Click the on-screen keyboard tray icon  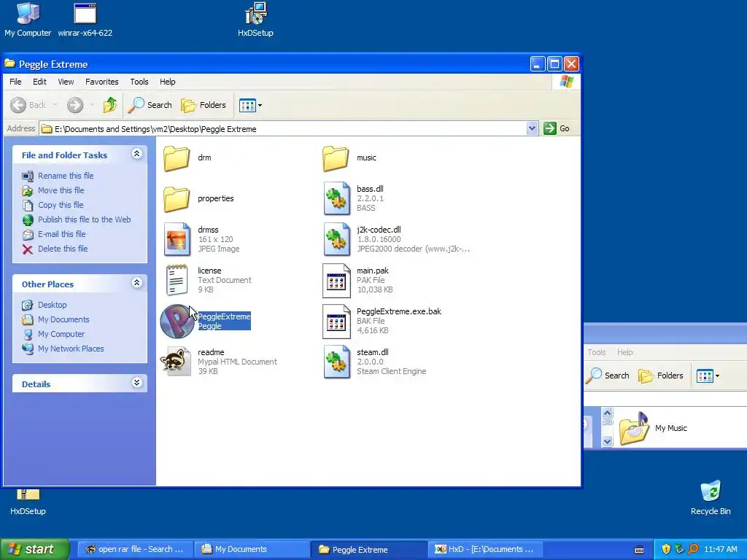639,550
